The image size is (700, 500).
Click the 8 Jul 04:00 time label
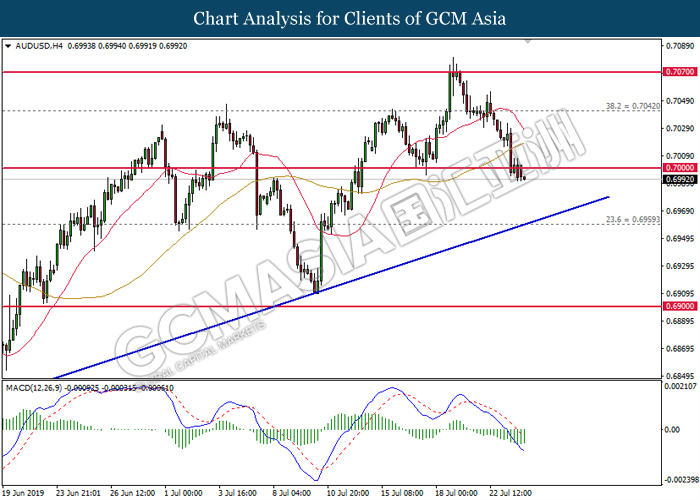[x=292, y=493]
